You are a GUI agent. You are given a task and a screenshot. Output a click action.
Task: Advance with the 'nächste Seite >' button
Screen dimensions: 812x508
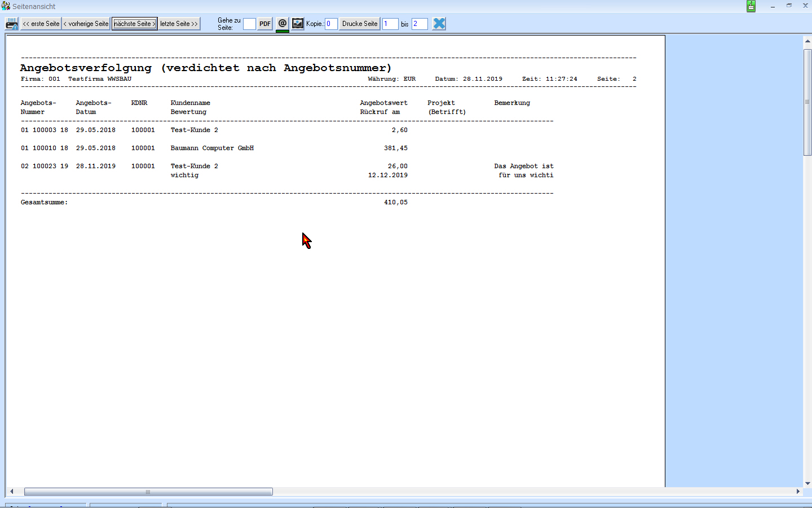click(x=134, y=24)
